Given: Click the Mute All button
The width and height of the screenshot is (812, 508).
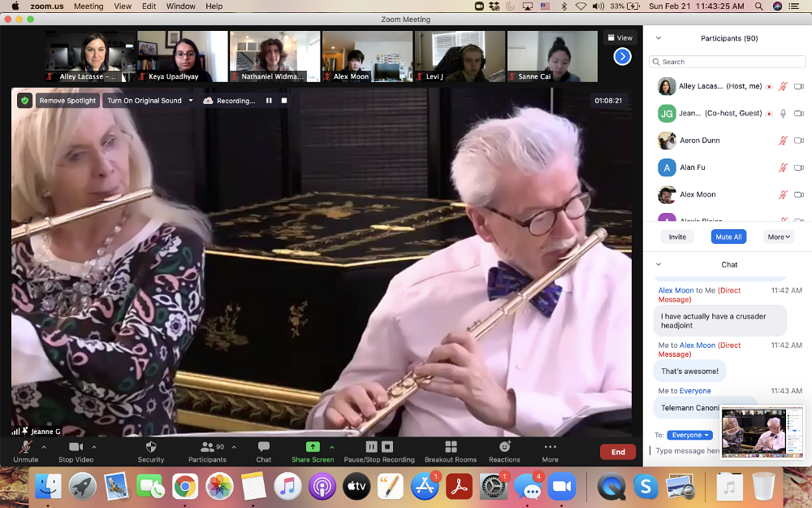Looking at the screenshot, I should (x=728, y=237).
